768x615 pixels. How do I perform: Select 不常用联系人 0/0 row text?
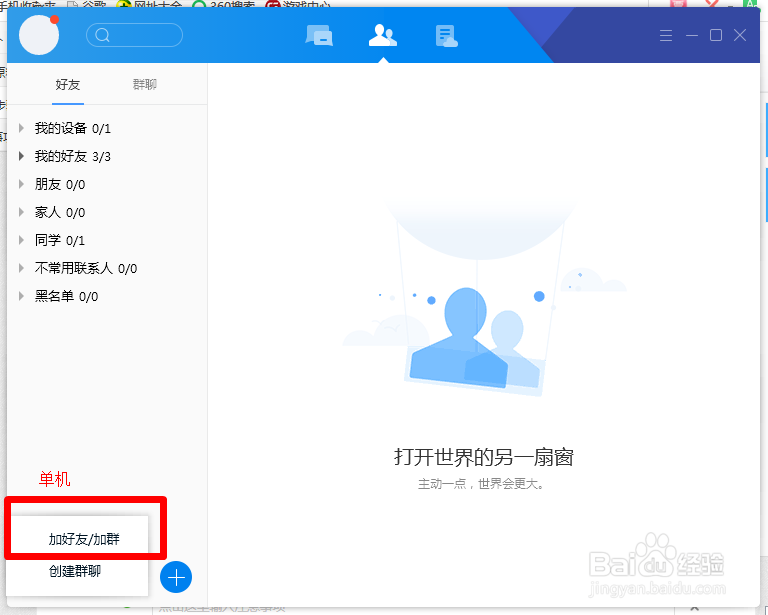click(x=86, y=268)
